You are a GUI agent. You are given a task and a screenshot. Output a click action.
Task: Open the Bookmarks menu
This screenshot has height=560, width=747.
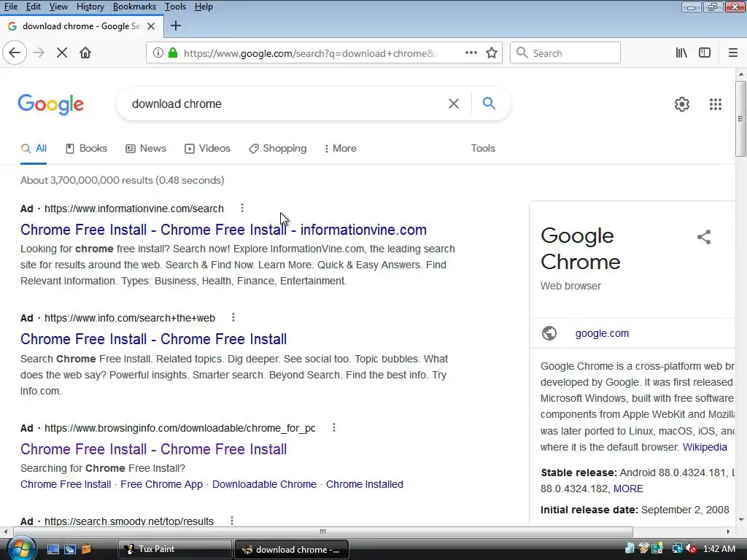(134, 7)
